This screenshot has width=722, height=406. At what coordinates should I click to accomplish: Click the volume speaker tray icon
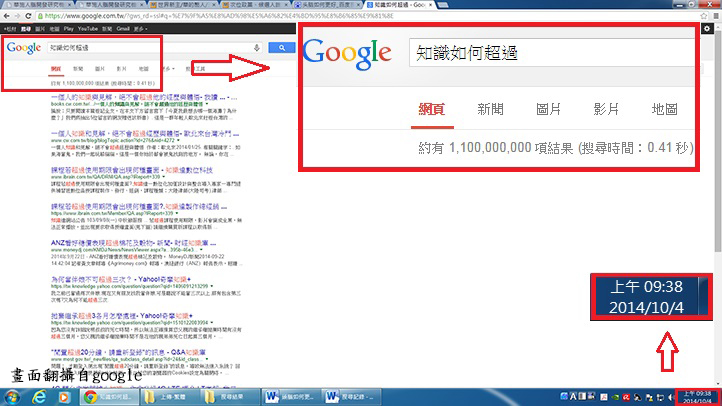(x=671, y=397)
